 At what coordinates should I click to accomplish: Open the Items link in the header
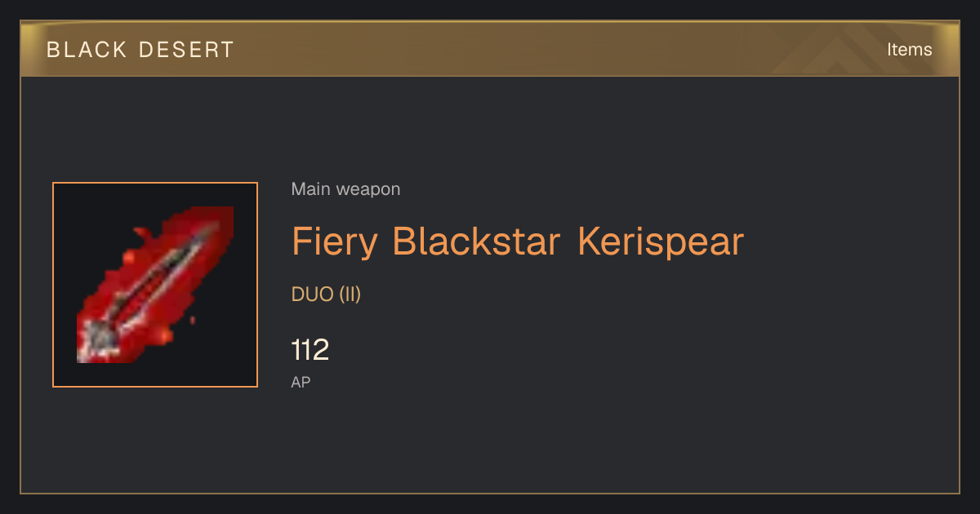point(909,50)
